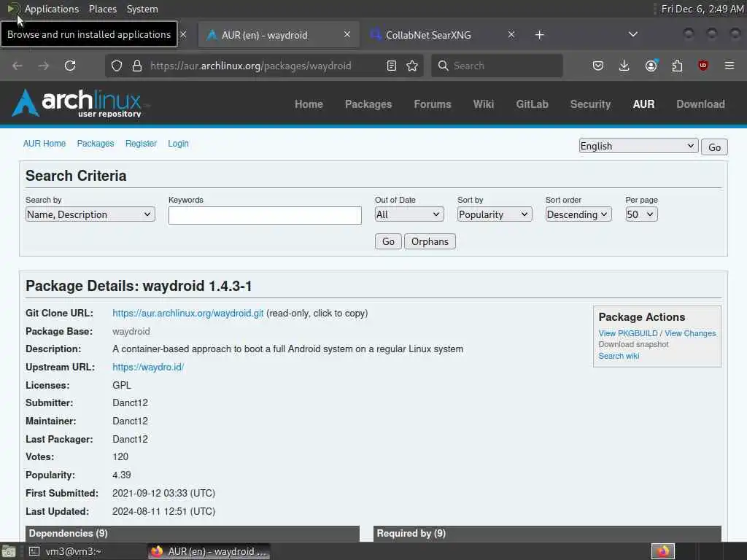Open Packages in the top Arch navigation
This screenshot has height=560, width=747.
[x=368, y=104]
